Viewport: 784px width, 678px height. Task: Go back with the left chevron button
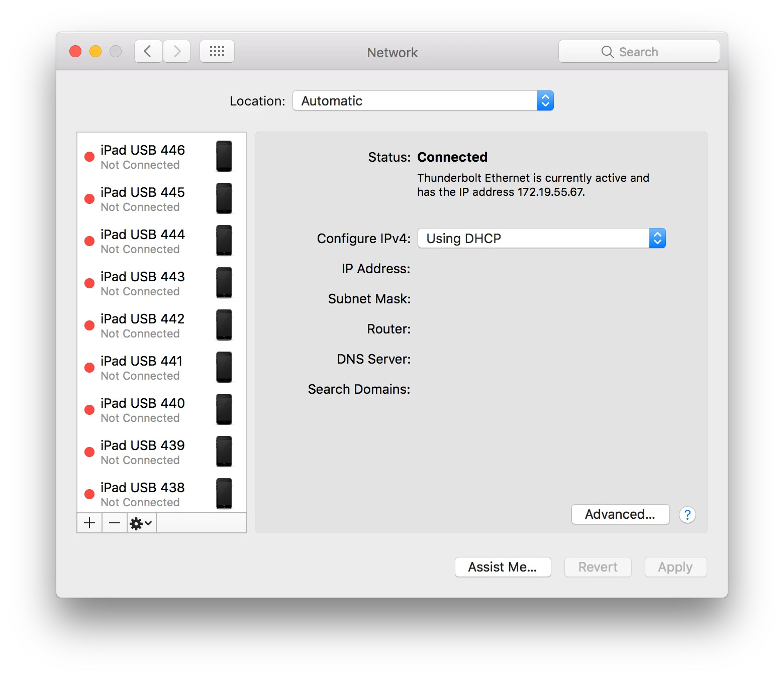[148, 51]
